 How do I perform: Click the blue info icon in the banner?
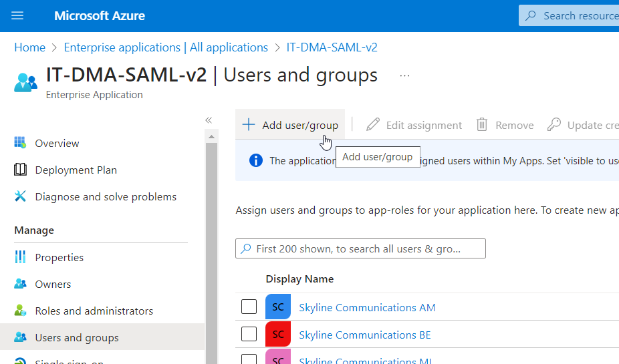(256, 160)
